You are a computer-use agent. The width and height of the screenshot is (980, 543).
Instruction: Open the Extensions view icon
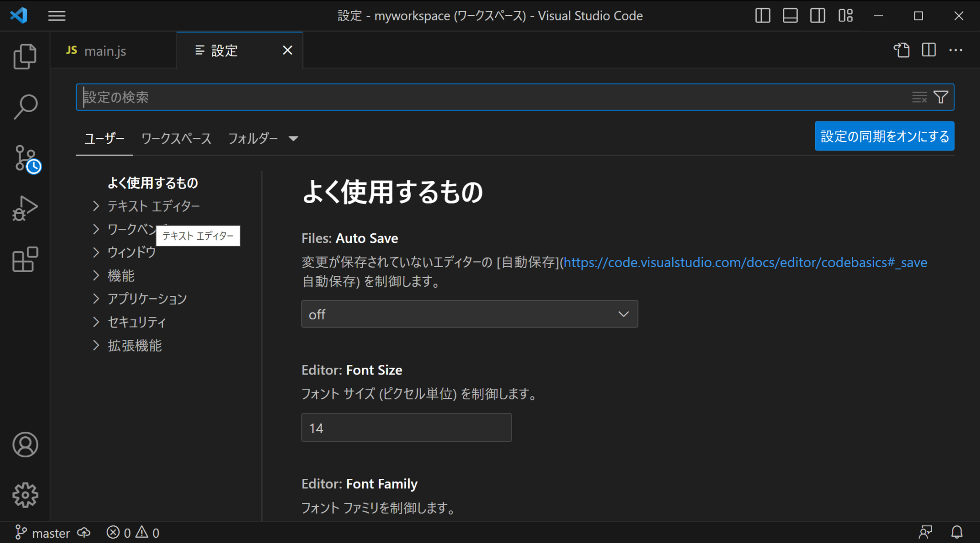click(25, 259)
